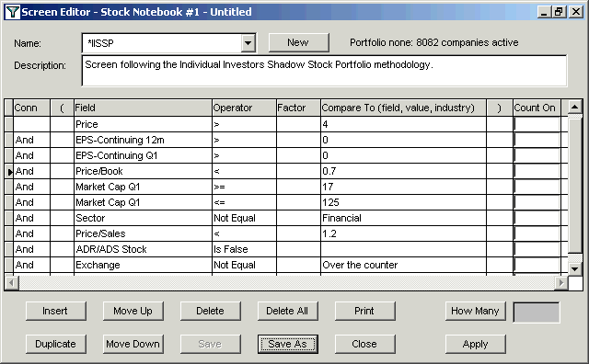Click the compare value 1.2

click(403, 233)
